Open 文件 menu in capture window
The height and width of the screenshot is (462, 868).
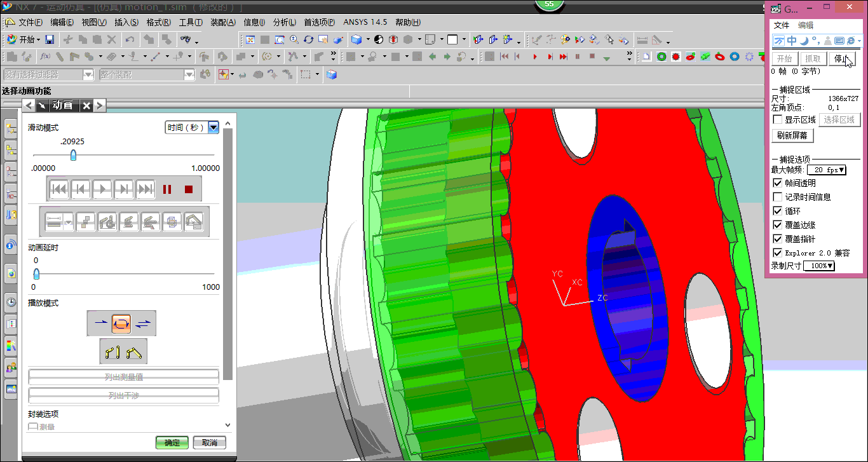(x=781, y=25)
